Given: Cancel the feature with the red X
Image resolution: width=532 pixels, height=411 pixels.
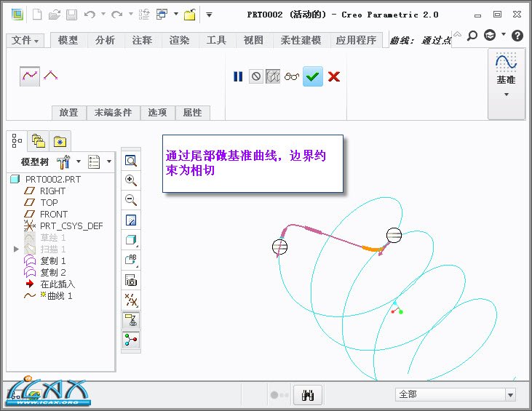Looking at the screenshot, I should [334, 76].
